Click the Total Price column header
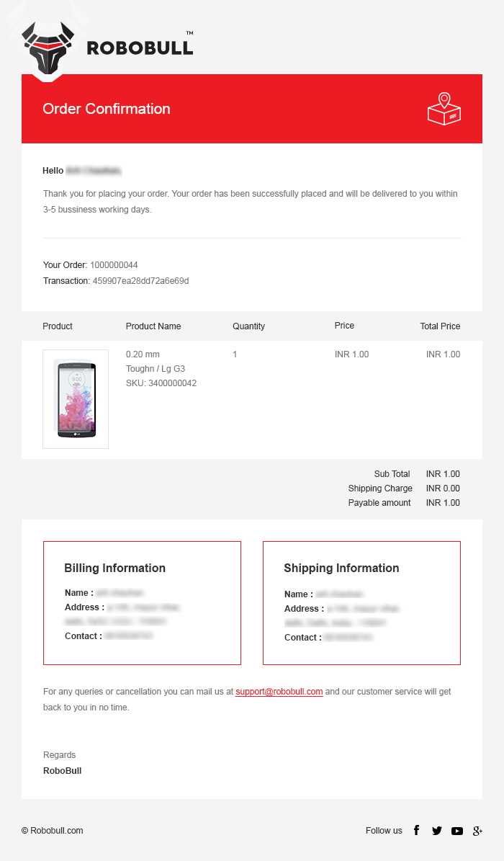This screenshot has height=861, width=504. (440, 326)
